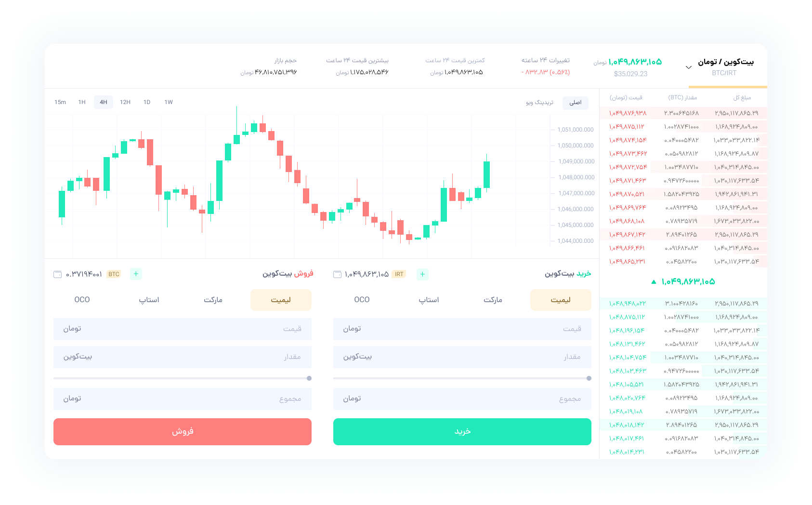Image resolution: width=812 pixels, height=505 pixels.
Task: Select OCO order type in sell panel
Action: point(82,300)
